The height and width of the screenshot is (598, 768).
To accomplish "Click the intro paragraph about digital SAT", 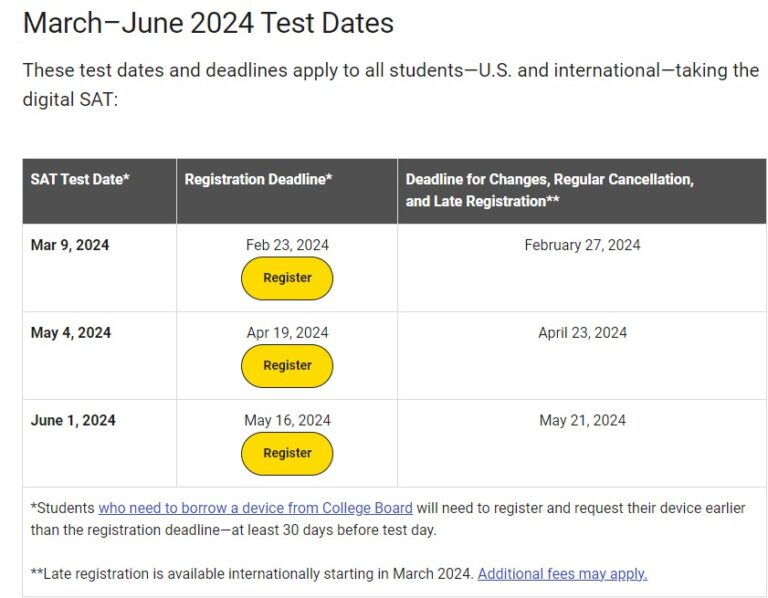I will (391, 85).
